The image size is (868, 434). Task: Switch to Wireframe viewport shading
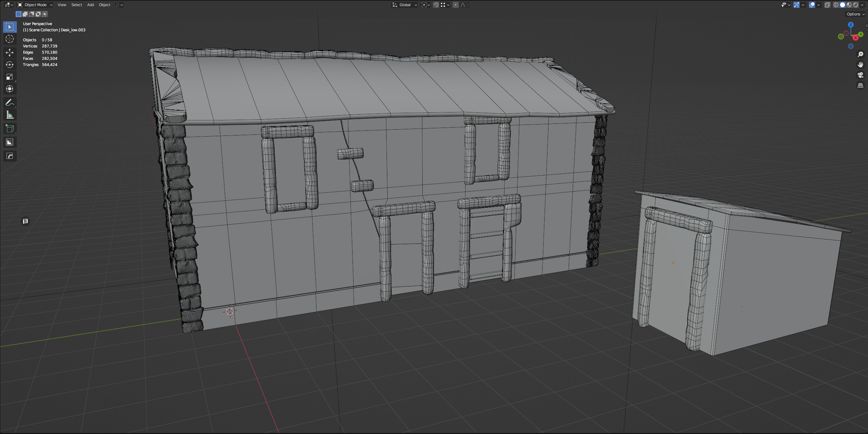pos(836,5)
